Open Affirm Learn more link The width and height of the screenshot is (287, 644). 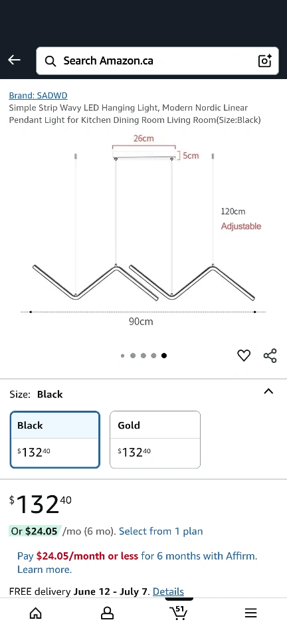click(x=45, y=570)
